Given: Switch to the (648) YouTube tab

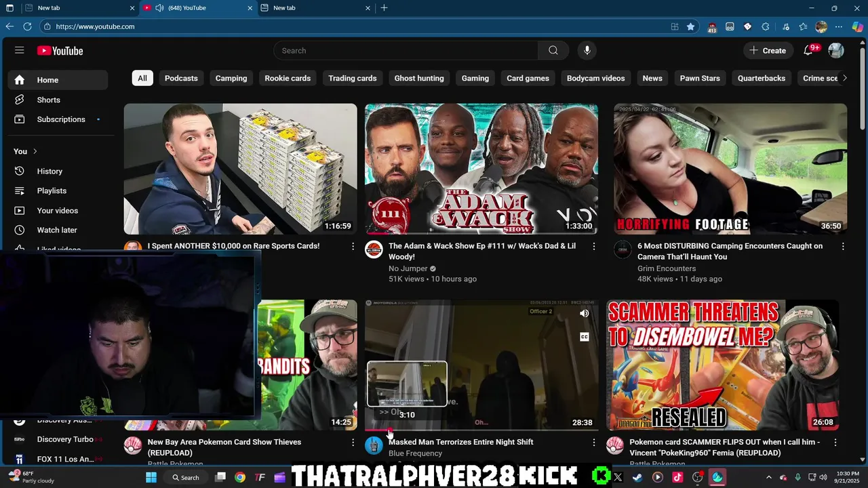Looking at the screenshot, I should pyautogui.click(x=198, y=8).
